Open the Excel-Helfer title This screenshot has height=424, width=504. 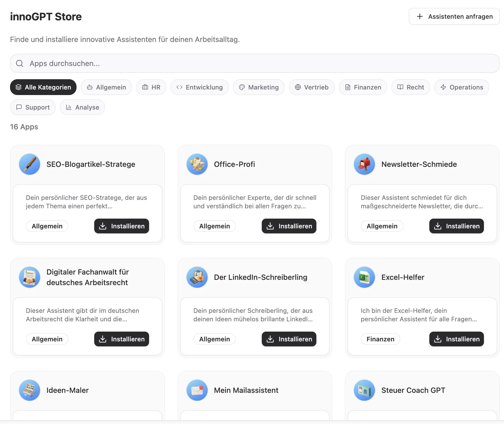coord(403,277)
